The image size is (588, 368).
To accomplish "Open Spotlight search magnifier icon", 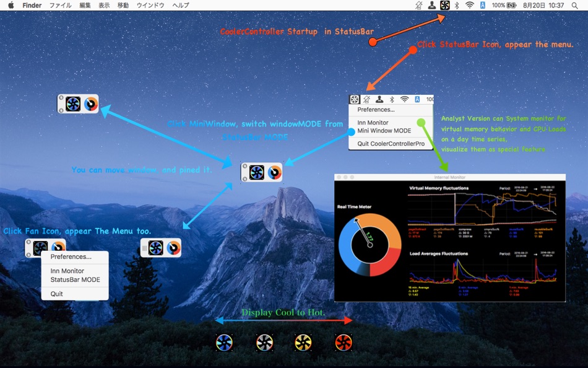I will click(574, 5).
